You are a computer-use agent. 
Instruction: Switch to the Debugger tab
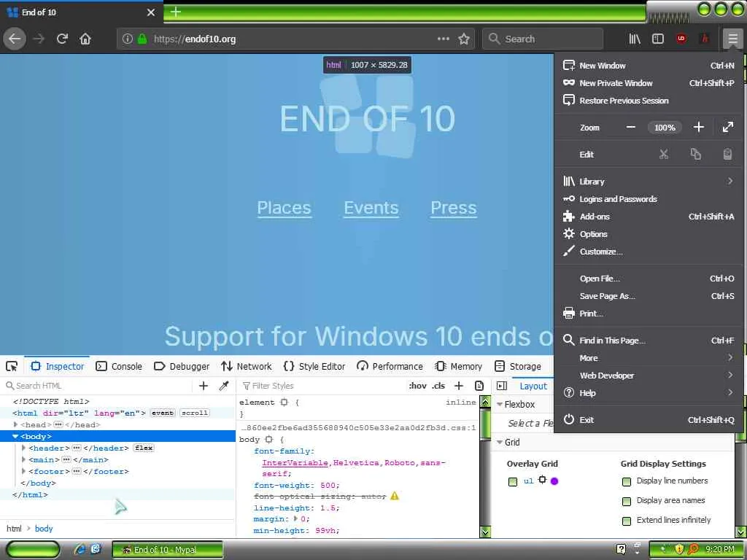coord(182,366)
